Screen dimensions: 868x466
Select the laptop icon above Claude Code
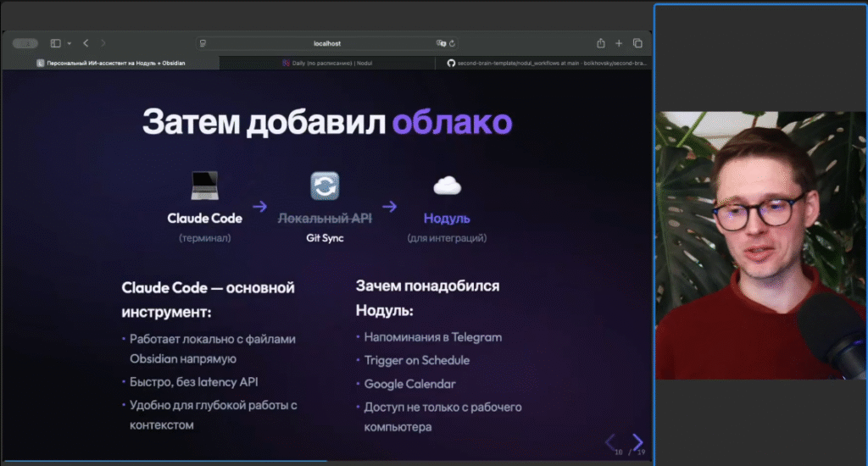click(205, 186)
